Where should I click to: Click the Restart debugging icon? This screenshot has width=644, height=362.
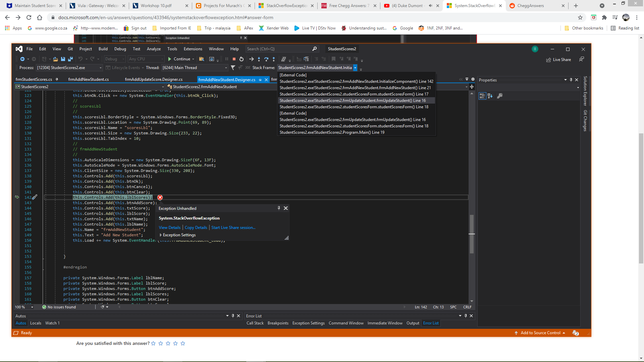pos(241,59)
